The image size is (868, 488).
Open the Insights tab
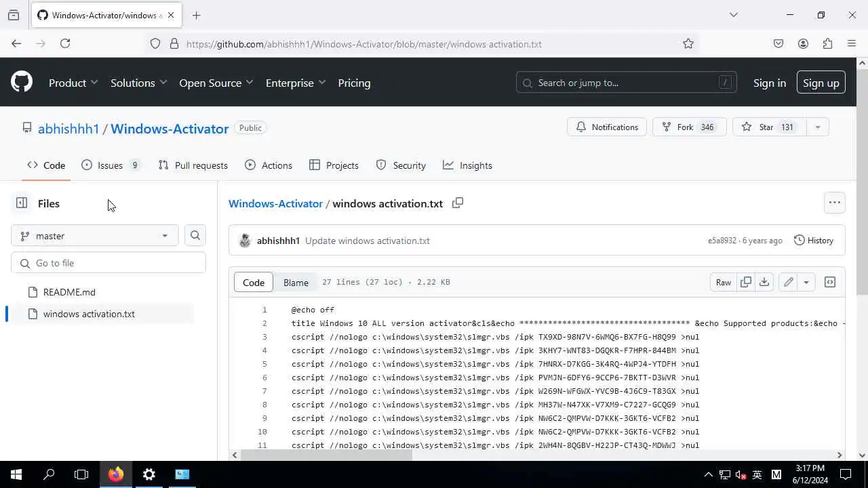pyautogui.click(x=467, y=165)
